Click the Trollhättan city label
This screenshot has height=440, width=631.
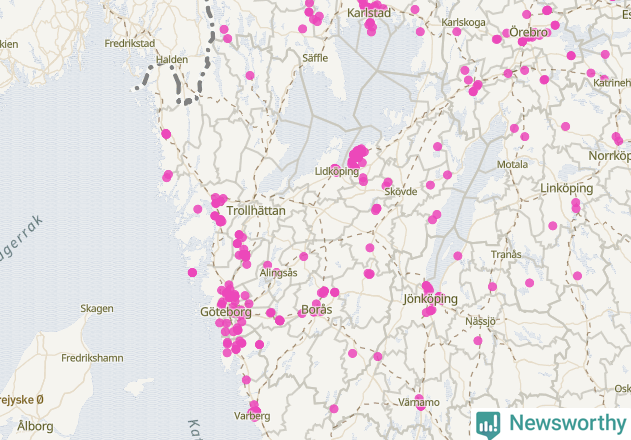point(256,211)
